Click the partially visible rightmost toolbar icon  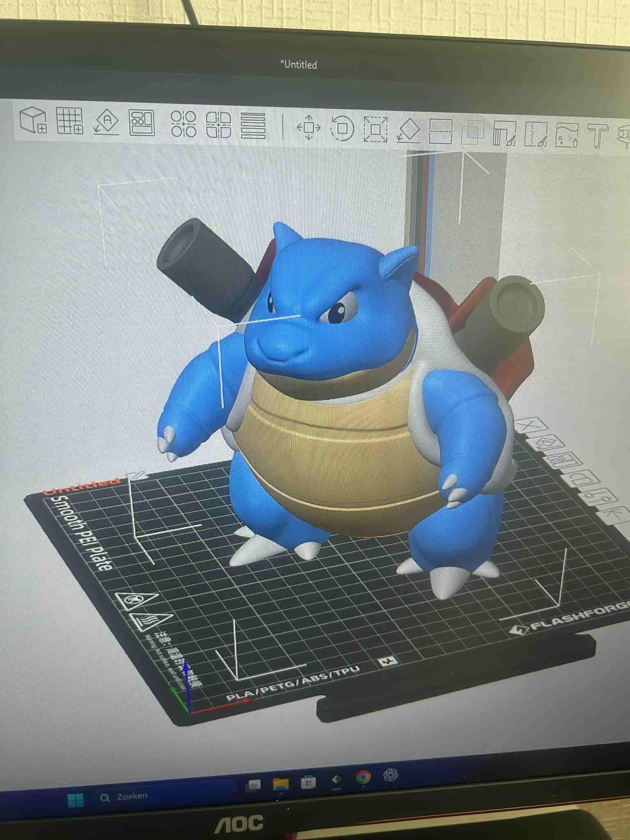pyautogui.click(x=623, y=137)
